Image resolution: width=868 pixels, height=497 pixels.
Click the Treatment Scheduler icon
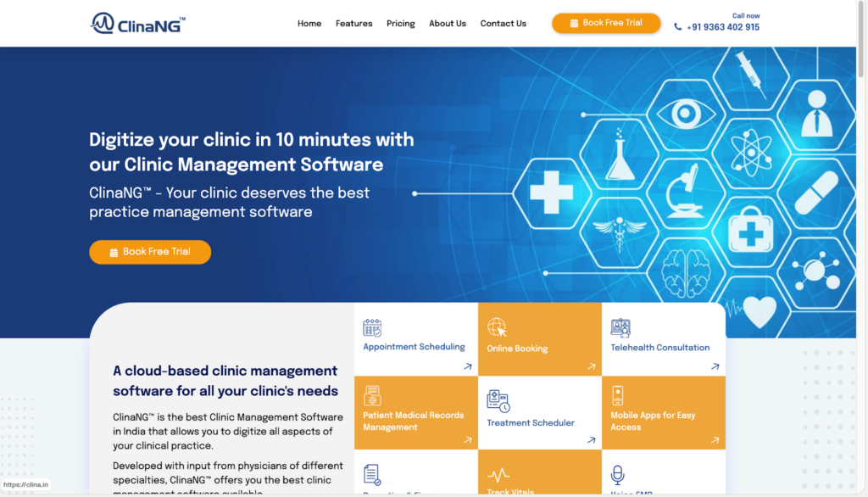coord(498,401)
